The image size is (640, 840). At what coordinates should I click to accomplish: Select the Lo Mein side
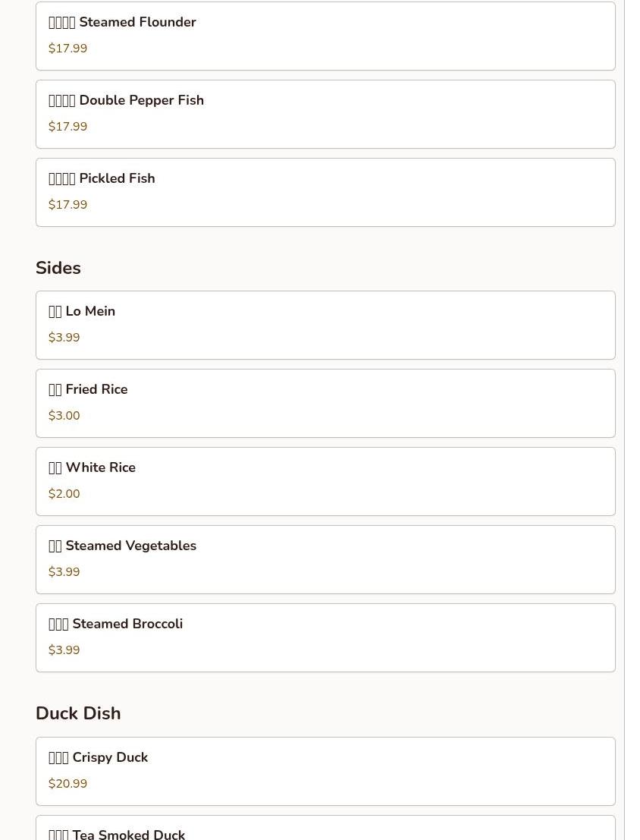(x=325, y=326)
